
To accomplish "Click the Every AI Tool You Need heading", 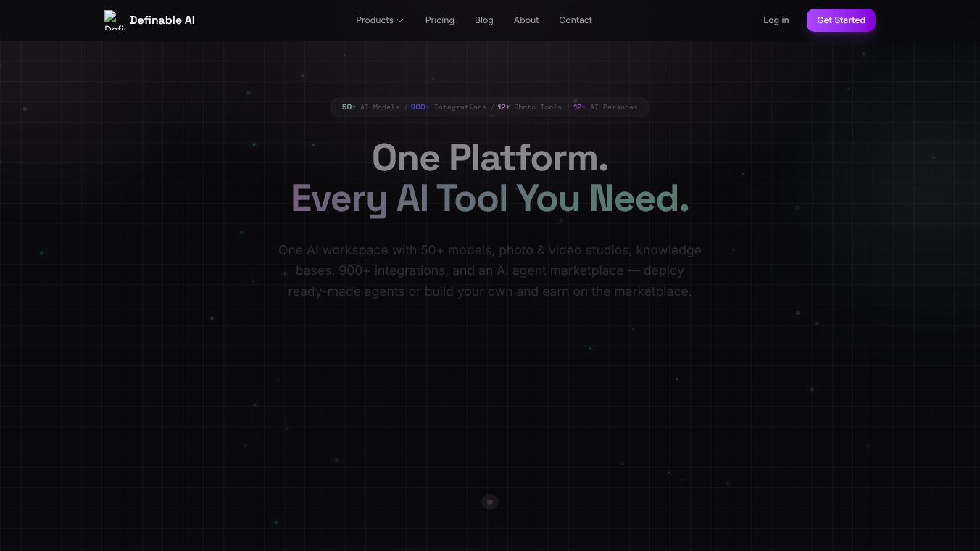I will click(x=490, y=198).
